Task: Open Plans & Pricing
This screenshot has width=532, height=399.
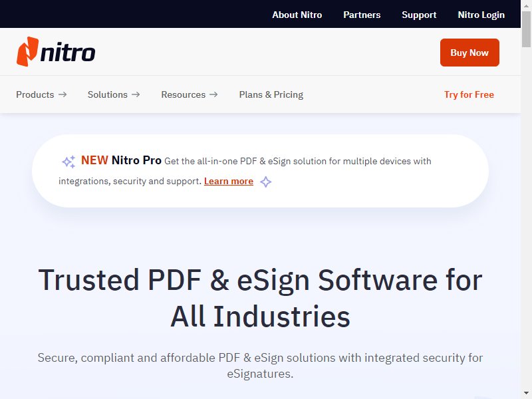Action: pyautogui.click(x=271, y=94)
